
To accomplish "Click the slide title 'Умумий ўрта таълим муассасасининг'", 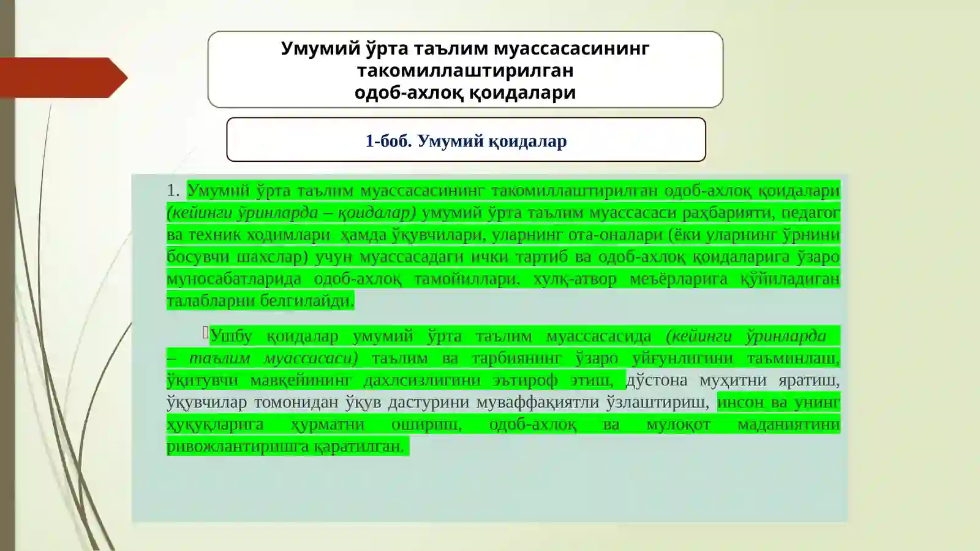I will pos(465,48).
